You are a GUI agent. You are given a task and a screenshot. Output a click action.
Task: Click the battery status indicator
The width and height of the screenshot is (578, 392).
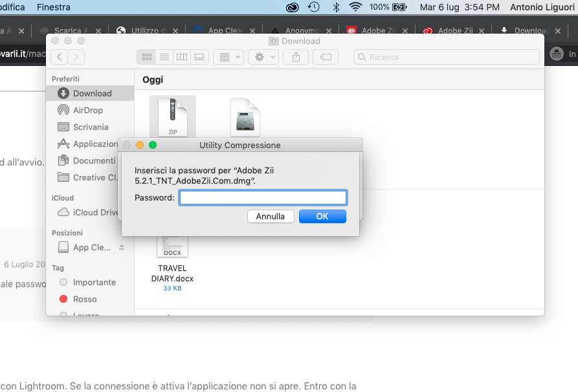[x=388, y=7]
